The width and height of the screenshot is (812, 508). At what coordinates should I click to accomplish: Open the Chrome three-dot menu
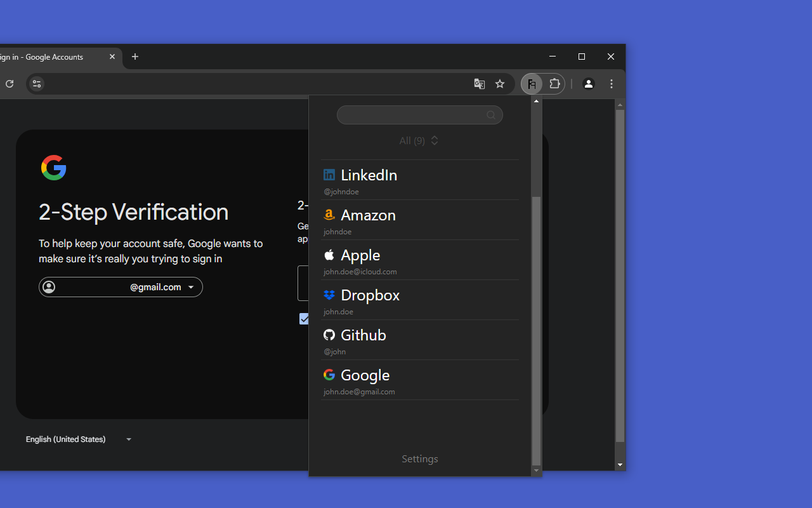[611, 83]
